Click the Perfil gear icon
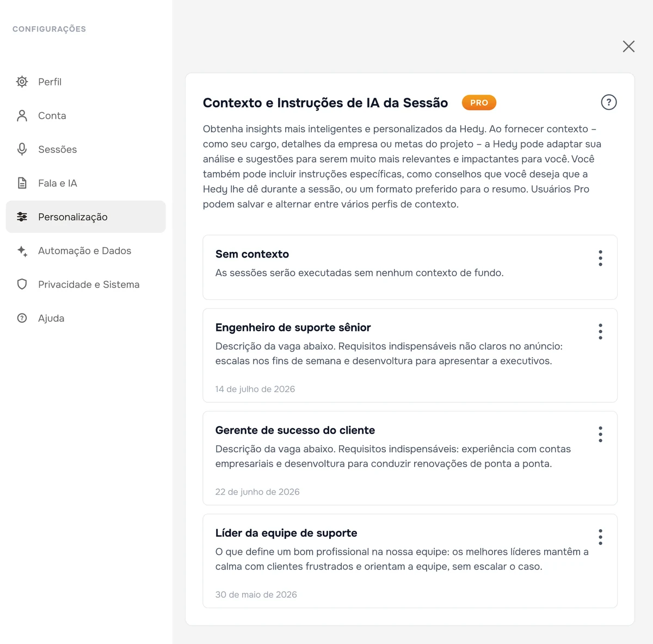The width and height of the screenshot is (653, 644). (x=22, y=82)
